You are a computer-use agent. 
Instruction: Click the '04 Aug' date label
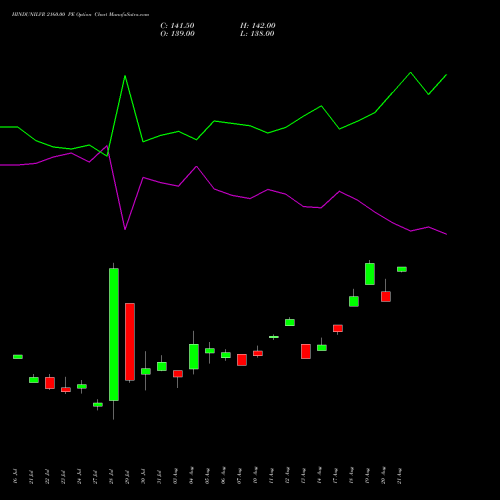pos(191,476)
